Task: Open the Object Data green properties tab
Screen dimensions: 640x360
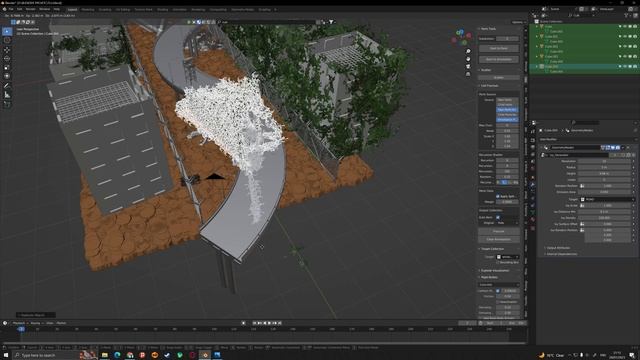Action: point(533,213)
